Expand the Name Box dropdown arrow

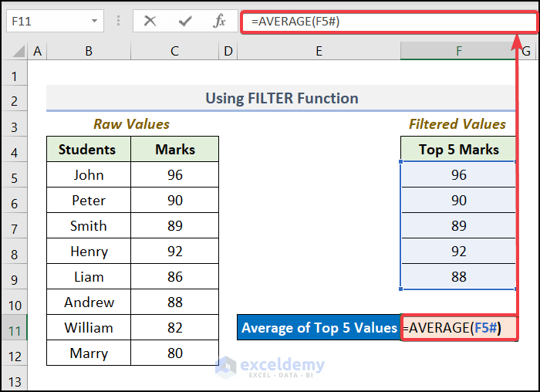[x=94, y=22]
